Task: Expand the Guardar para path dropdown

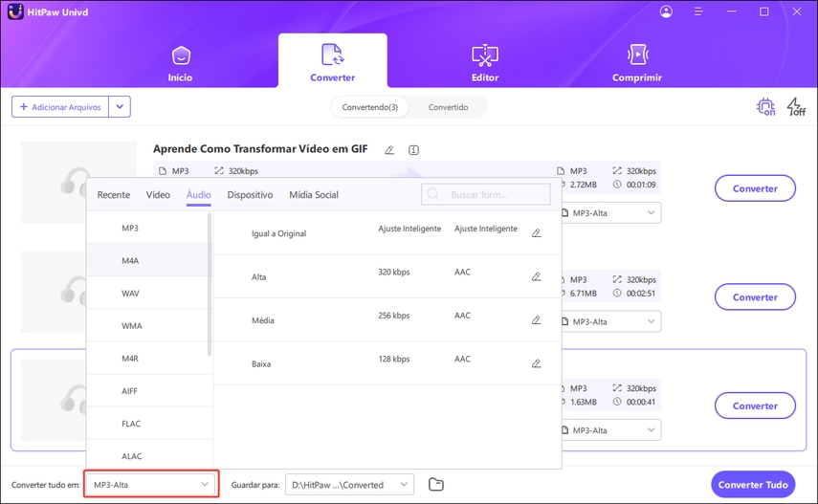Action: [404, 485]
